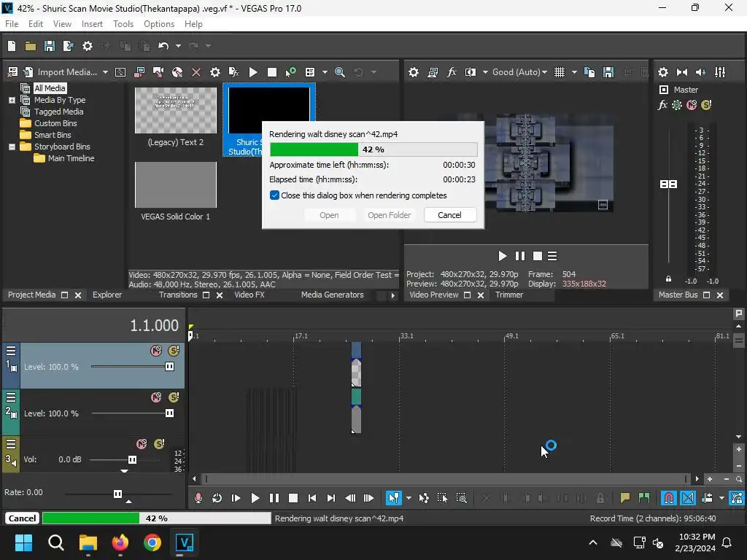Adjust track 3 Vol slider
Image resolution: width=747 pixels, height=560 pixels.
tap(132, 459)
